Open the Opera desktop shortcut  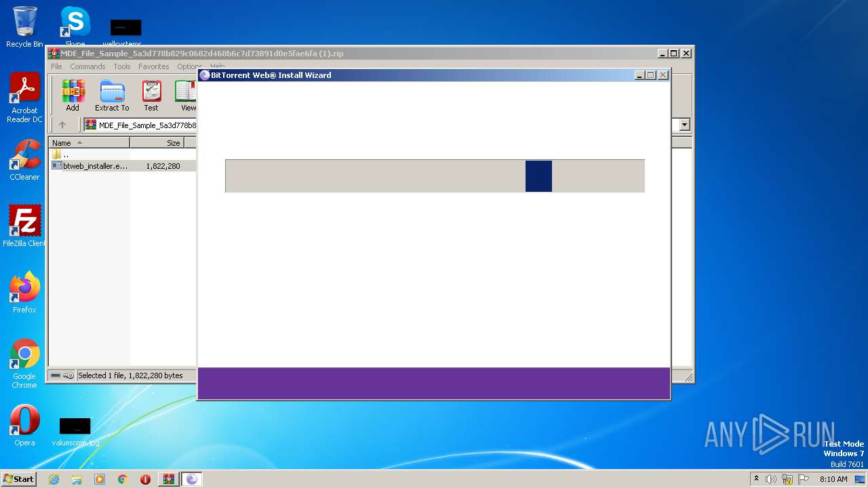coord(24,426)
